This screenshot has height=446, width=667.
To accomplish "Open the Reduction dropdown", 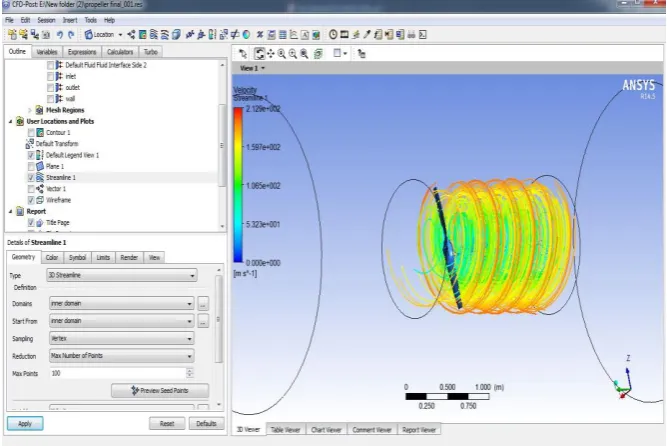I will point(122,356).
